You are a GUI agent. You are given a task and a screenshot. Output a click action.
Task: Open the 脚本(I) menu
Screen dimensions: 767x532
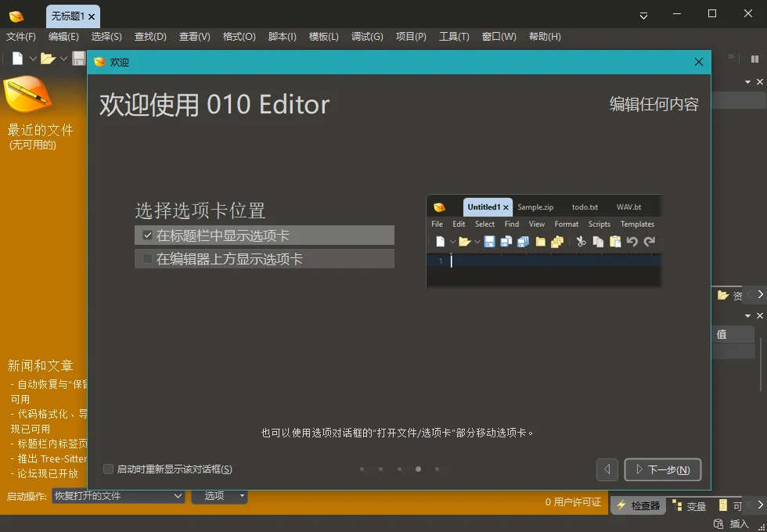283,37
